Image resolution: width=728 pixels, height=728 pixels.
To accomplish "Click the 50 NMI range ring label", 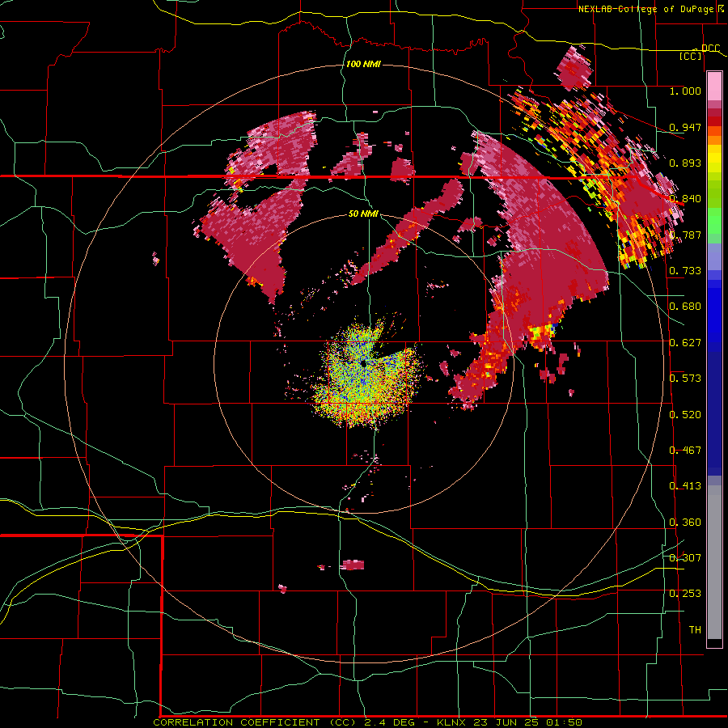I will tap(363, 214).
